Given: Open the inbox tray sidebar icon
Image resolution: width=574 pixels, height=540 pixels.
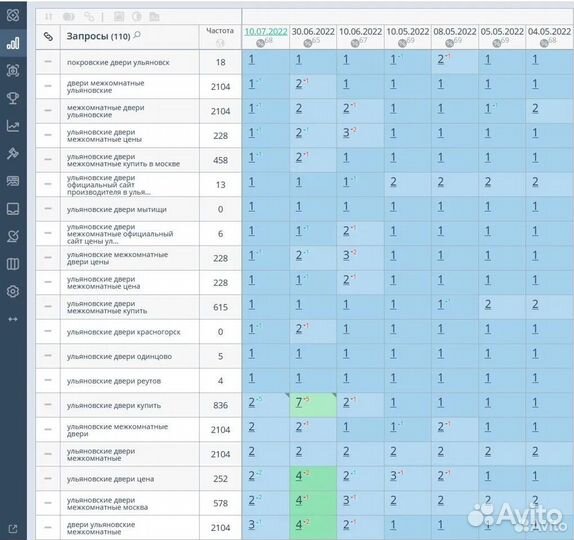Looking at the screenshot, I should pyautogui.click(x=13, y=209).
